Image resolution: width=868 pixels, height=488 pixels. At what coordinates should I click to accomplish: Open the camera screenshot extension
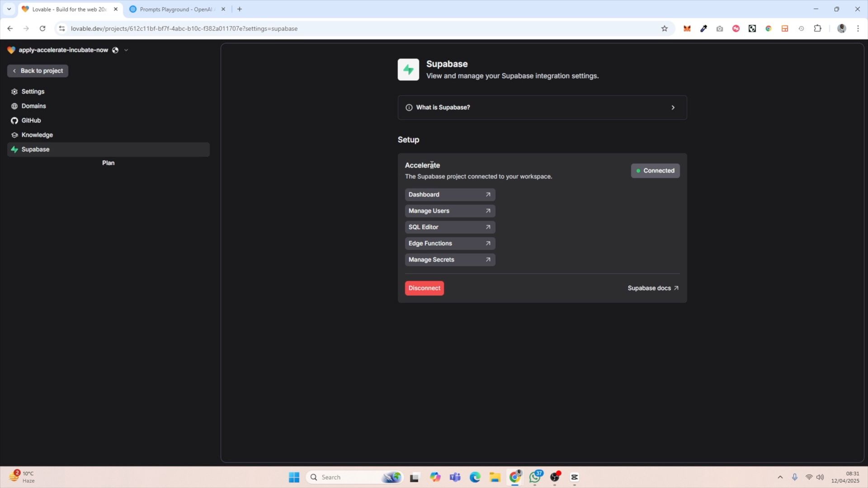coord(720,28)
